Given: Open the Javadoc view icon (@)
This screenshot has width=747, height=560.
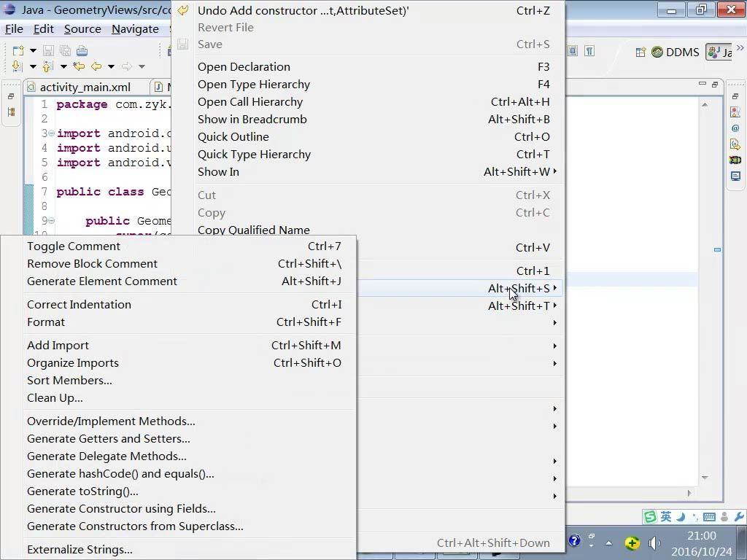Looking at the screenshot, I should (x=735, y=128).
